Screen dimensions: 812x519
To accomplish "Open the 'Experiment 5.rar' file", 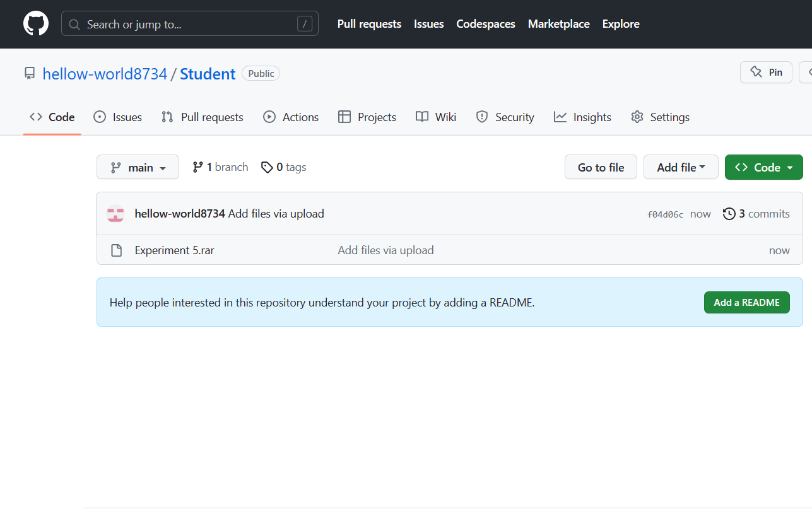I will (x=175, y=250).
